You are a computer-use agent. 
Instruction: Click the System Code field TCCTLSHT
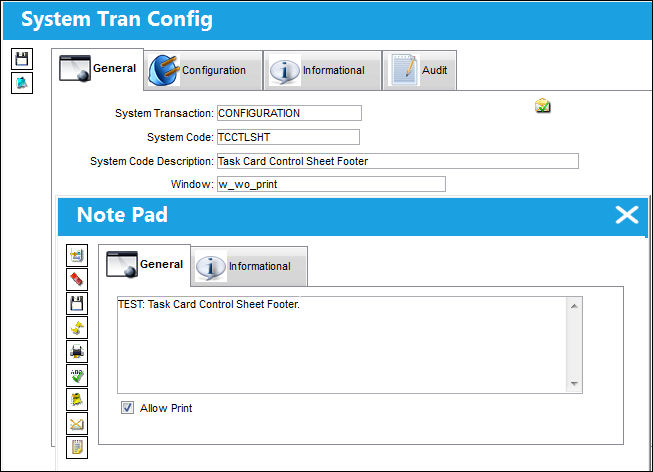pyautogui.click(x=288, y=137)
